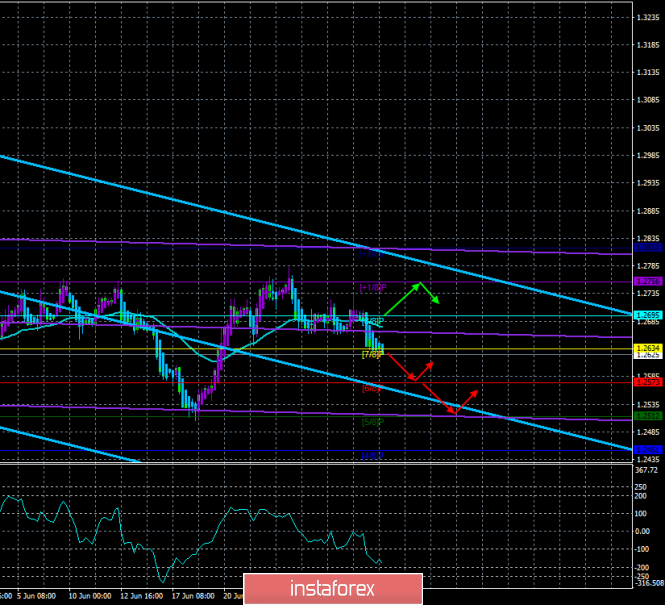Viewport: 665px width, 605px height.
Task: Select the red 1.2573 price tag
Action: 648,382
